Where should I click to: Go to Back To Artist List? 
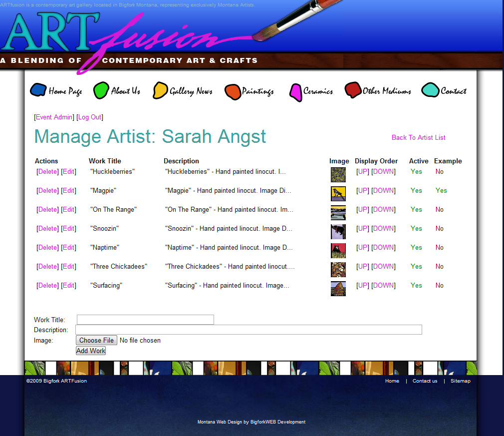418,138
